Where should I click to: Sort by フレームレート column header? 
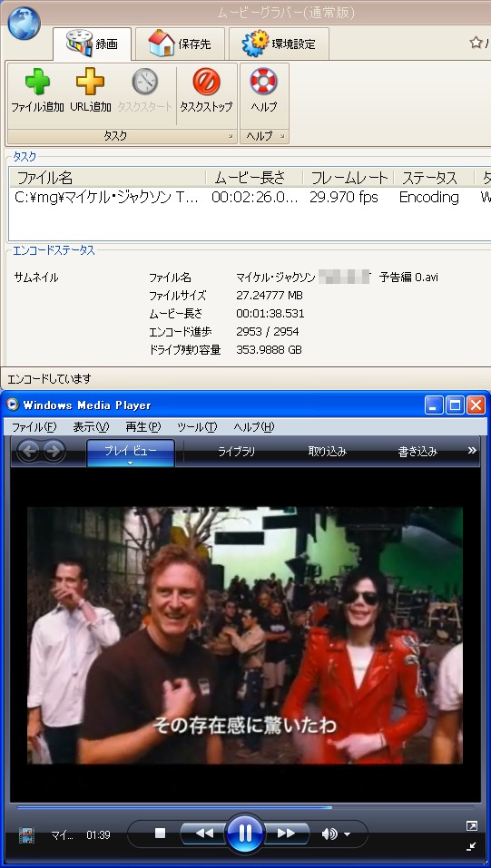349,178
